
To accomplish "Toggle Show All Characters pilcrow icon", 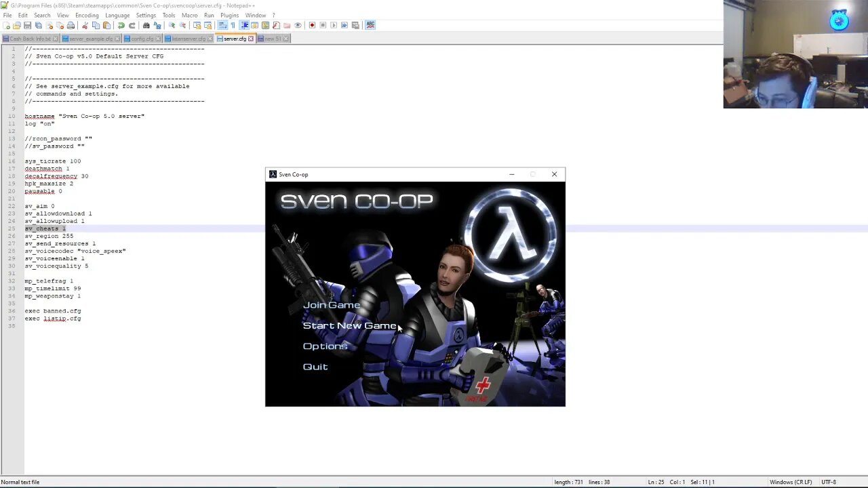I will pos(233,25).
